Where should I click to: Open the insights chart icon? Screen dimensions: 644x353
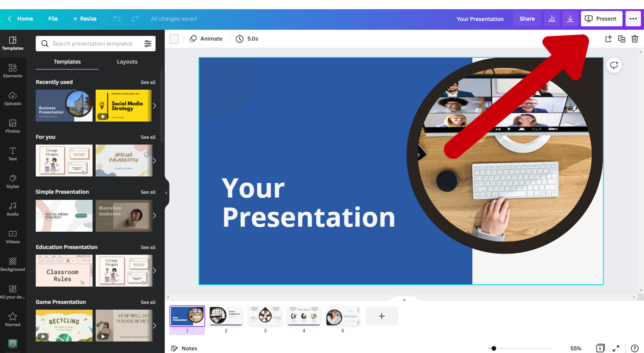click(552, 19)
